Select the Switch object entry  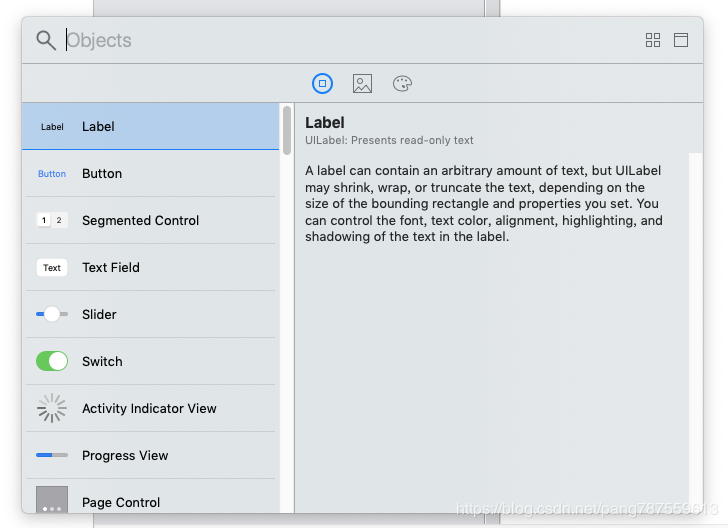coord(150,361)
